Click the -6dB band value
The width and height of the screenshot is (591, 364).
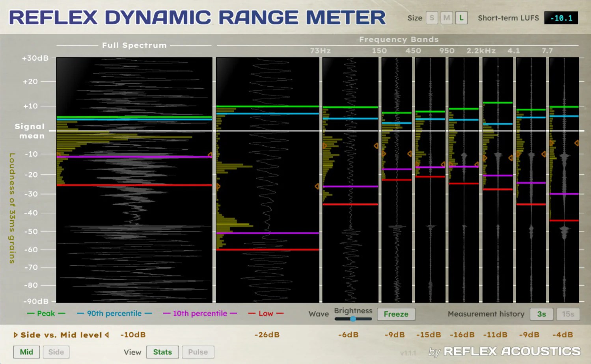click(349, 335)
